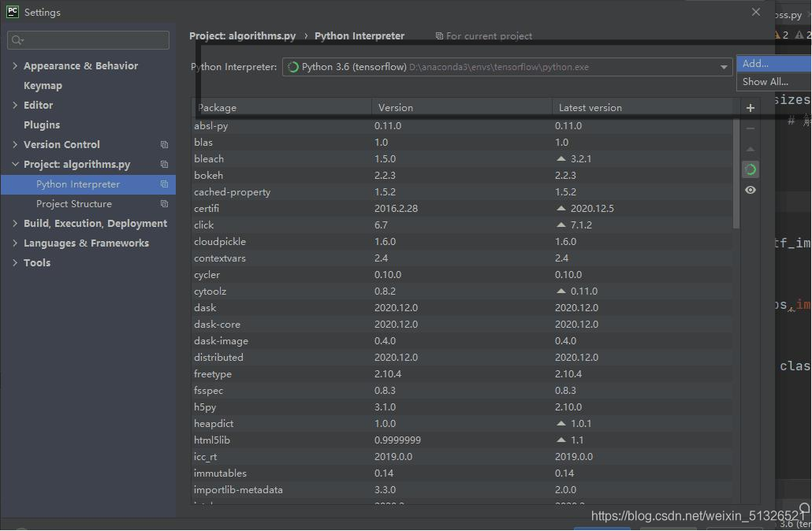
Task: Choose Show All... from interpreter menu
Action: tap(773, 81)
